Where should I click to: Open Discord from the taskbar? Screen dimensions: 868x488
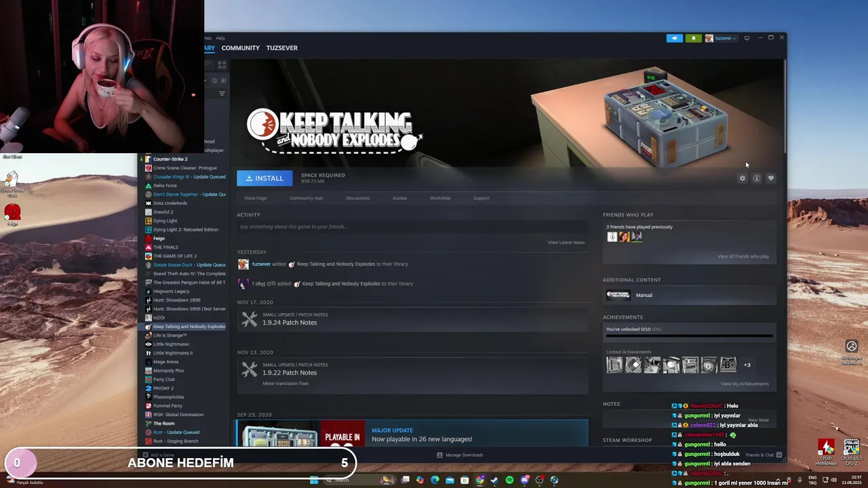tap(524, 480)
